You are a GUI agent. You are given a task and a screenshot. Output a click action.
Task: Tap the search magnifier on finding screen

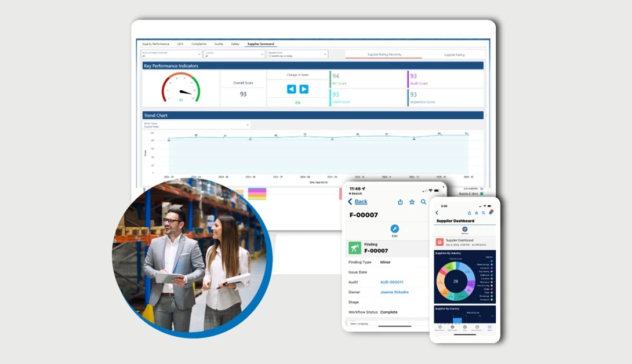click(424, 202)
